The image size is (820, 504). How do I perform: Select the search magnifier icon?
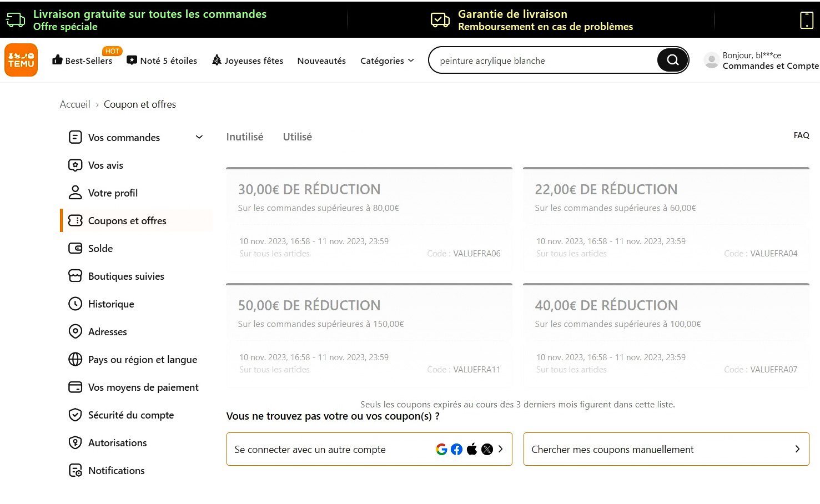672,60
